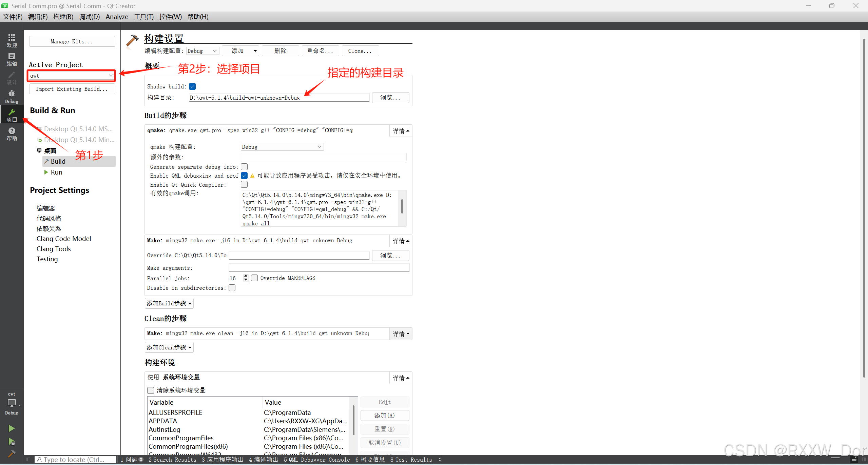
Task: Click the Start Debugging run icon
Action: (11, 441)
